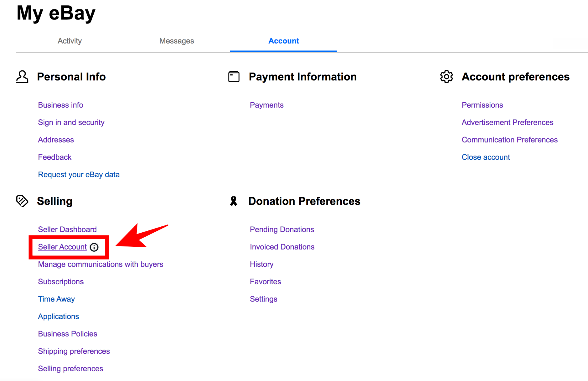Click the Personal Info person icon
Image resolution: width=588 pixels, height=381 pixels.
pos(22,77)
